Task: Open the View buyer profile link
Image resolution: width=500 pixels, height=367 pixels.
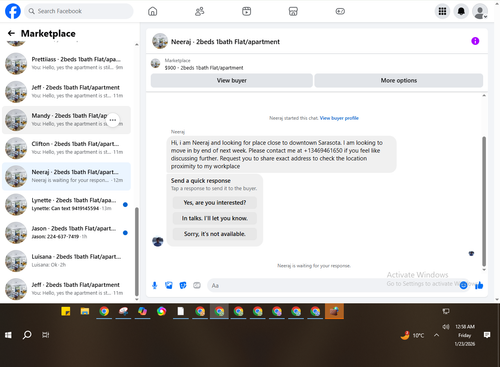Action: pos(339,118)
